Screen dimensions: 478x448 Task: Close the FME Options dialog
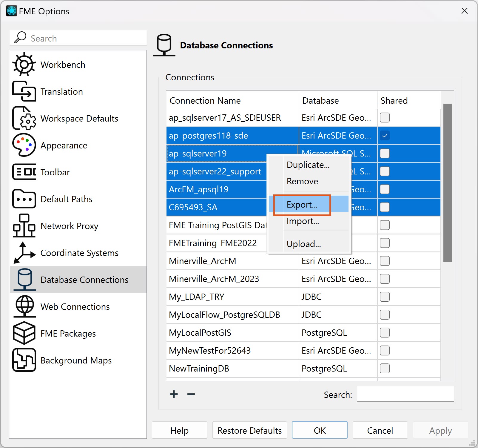pyautogui.click(x=464, y=11)
